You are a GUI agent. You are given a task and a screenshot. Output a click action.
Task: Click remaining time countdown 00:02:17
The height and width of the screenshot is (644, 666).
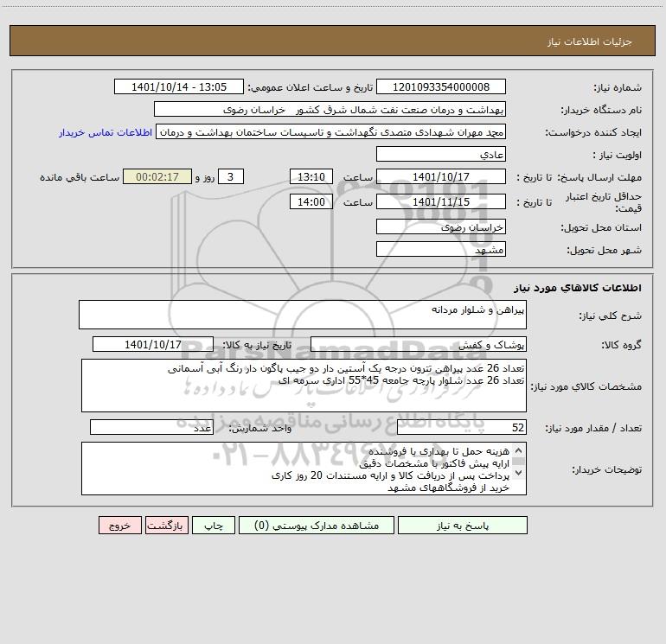(157, 177)
